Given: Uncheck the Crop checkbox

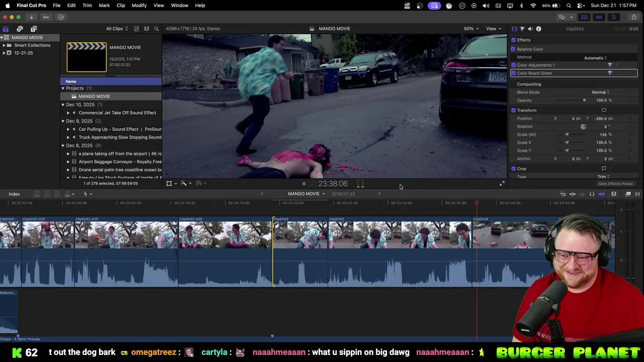Looking at the screenshot, I should coord(513,168).
